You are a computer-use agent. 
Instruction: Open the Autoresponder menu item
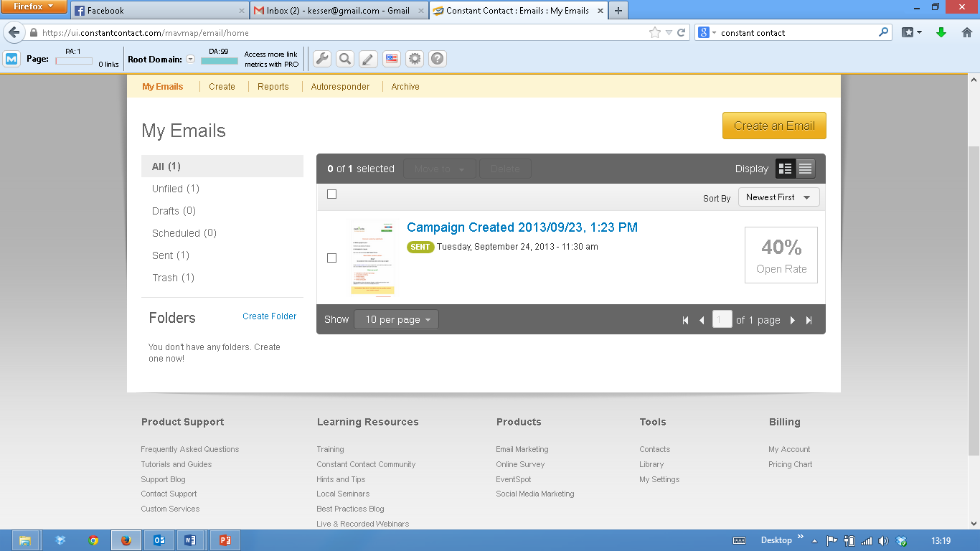340,86
